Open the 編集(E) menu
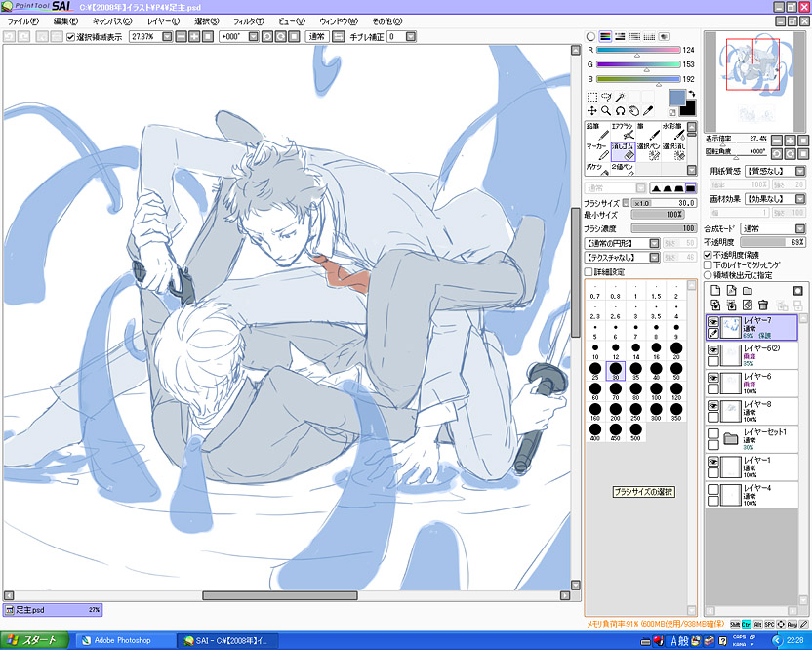The image size is (812, 650). tap(65, 21)
